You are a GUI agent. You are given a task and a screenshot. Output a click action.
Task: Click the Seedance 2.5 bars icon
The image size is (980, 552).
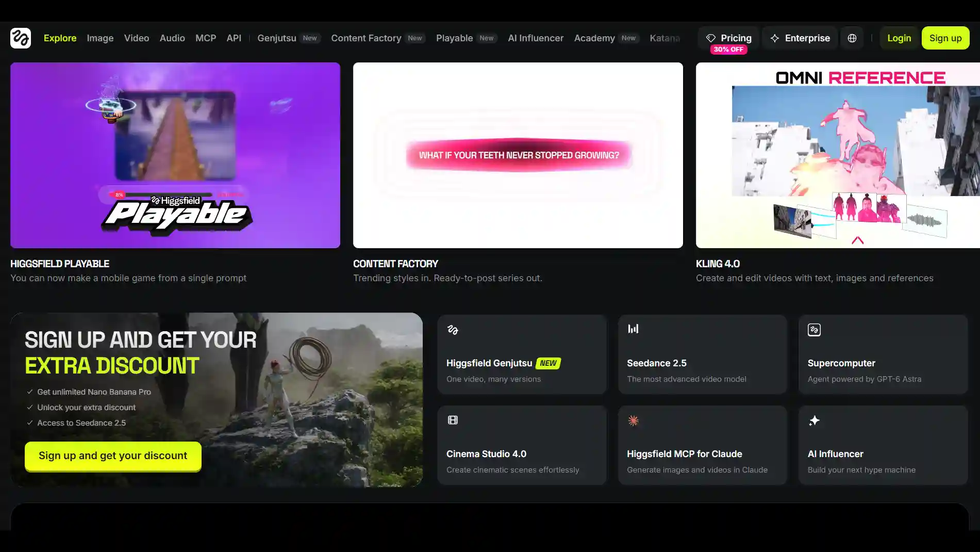(633, 329)
